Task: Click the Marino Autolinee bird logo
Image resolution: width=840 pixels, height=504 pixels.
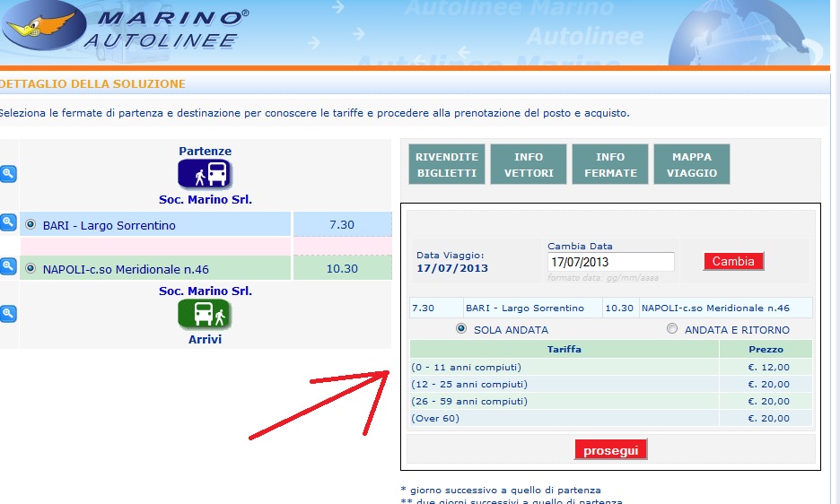Action: pos(44,24)
